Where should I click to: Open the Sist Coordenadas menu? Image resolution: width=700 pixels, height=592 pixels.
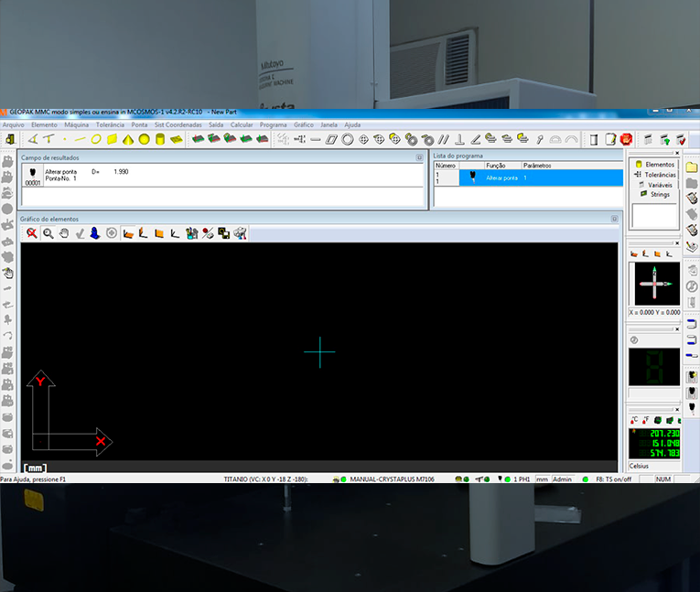point(178,124)
